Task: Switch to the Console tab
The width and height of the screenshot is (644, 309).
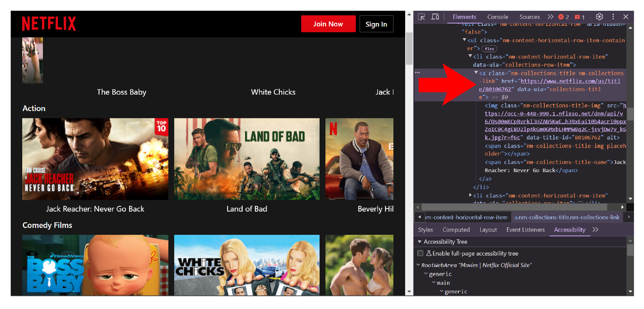Action: tap(498, 17)
